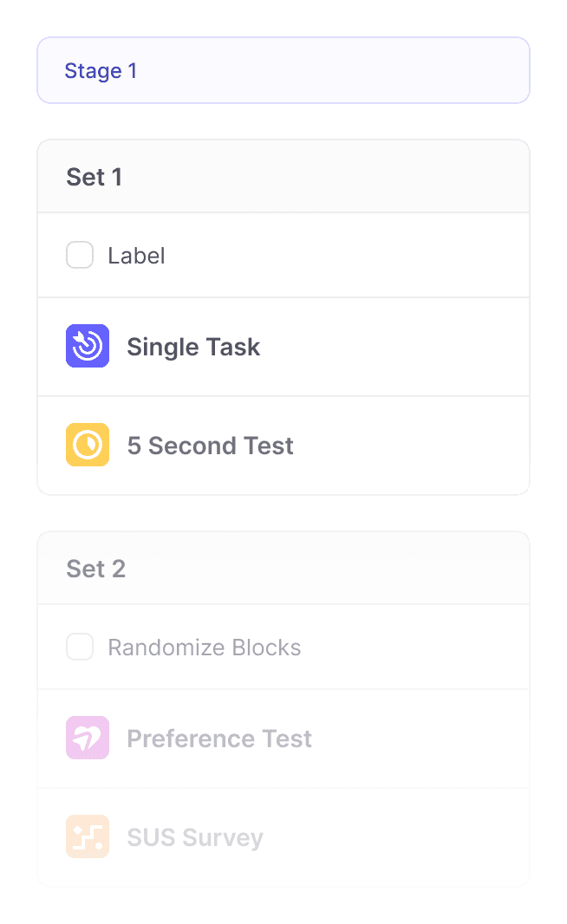Click the yellow 5 Second Test icon

[x=88, y=445]
